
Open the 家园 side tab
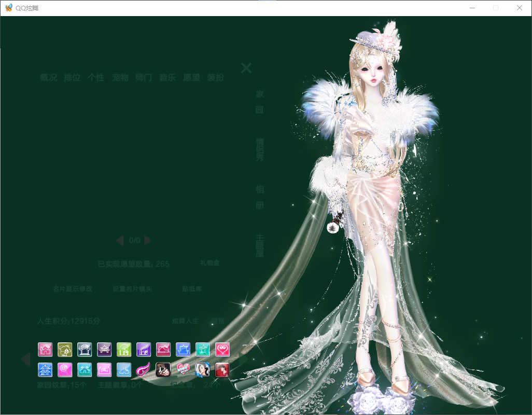tap(260, 102)
